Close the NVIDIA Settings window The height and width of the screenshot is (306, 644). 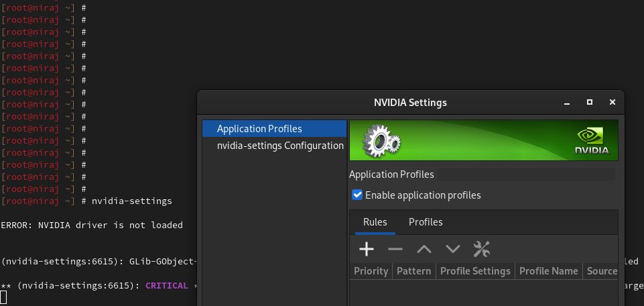coord(613,102)
